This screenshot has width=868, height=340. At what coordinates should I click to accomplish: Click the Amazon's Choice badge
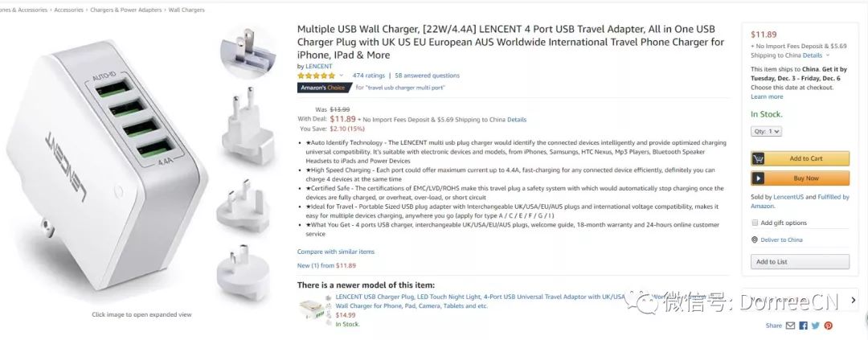click(324, 88)
